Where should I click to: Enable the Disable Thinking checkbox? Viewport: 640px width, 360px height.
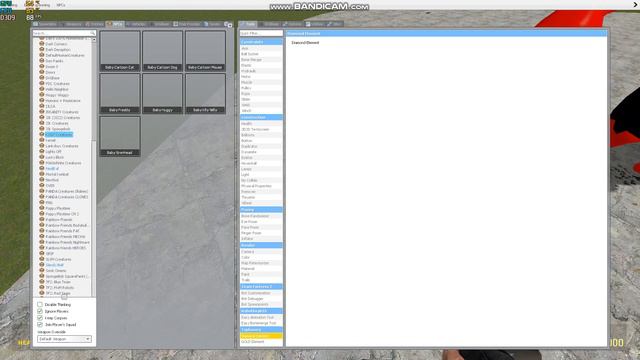tap(40, 304)
